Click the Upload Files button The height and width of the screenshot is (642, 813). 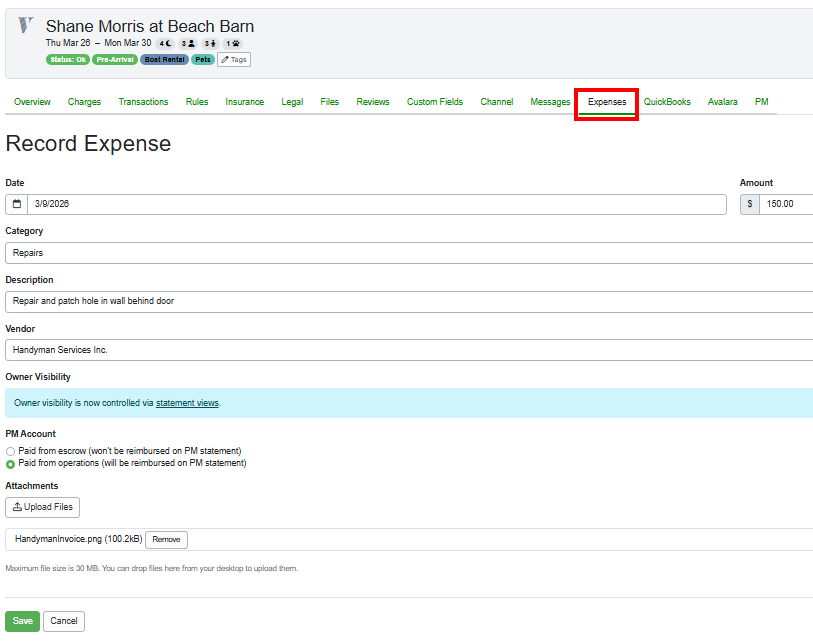42,507
